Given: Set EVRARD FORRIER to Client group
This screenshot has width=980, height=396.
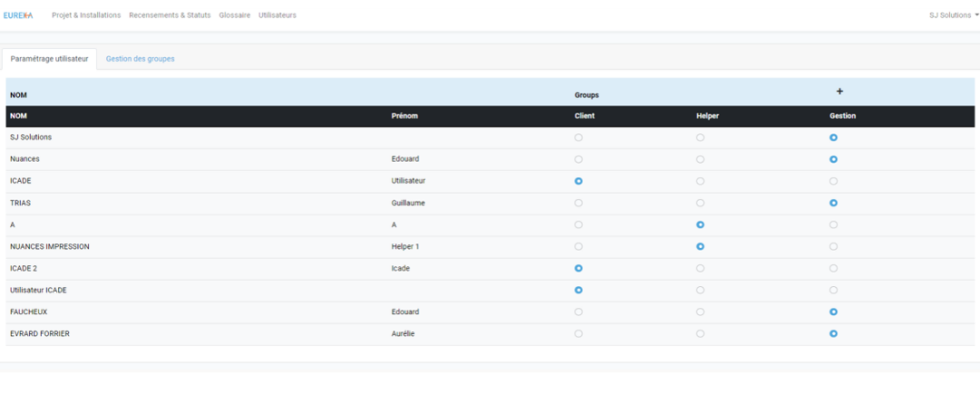Looking at the screenshot, I should (578, 334).
